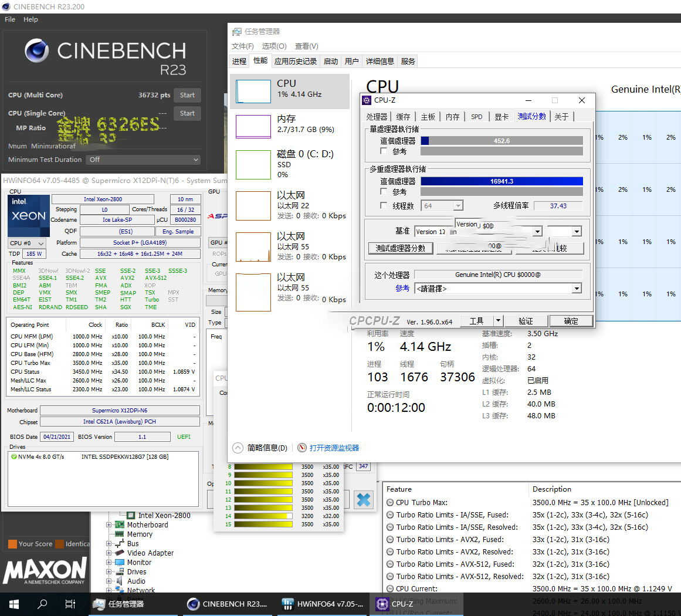Viewport: 681px width, 616px height.
Task: Enable single-thread reference checkbox in CPU-Z
Action: (384, 151)
